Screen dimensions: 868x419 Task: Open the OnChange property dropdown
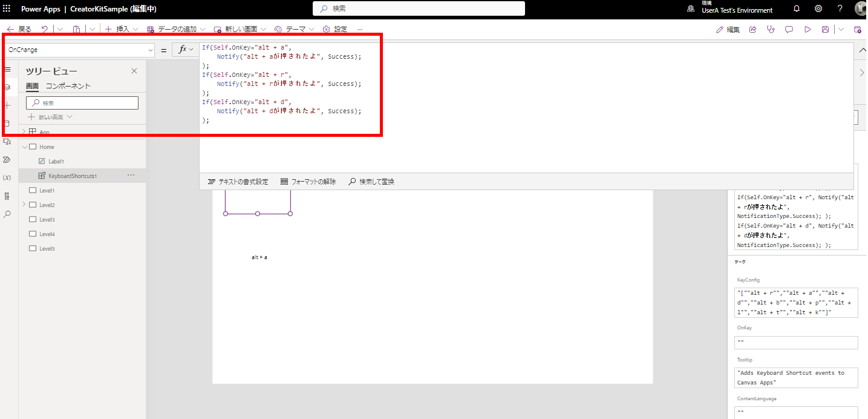click(79, 50)
